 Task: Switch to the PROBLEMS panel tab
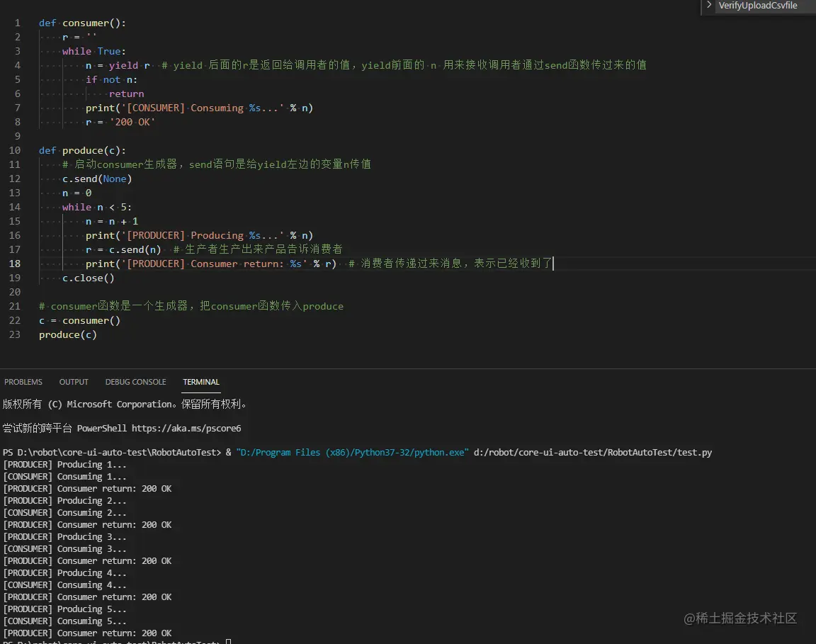(23, 382)
